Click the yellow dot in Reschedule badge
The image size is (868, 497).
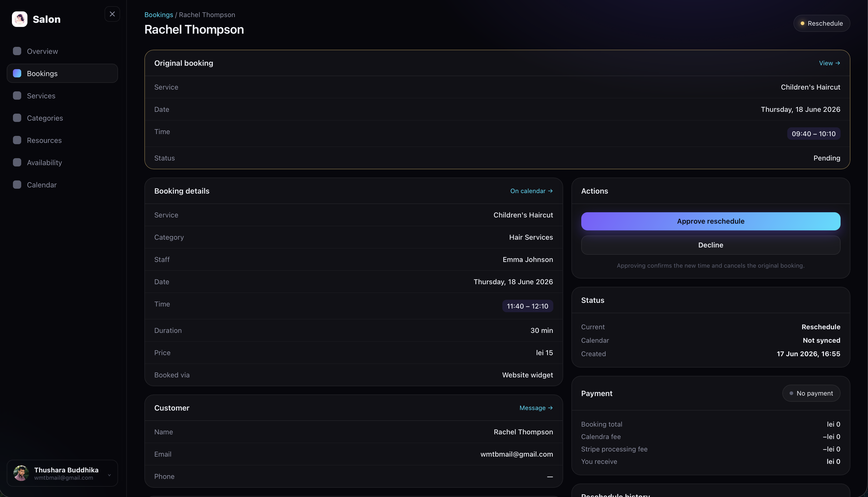803,23
